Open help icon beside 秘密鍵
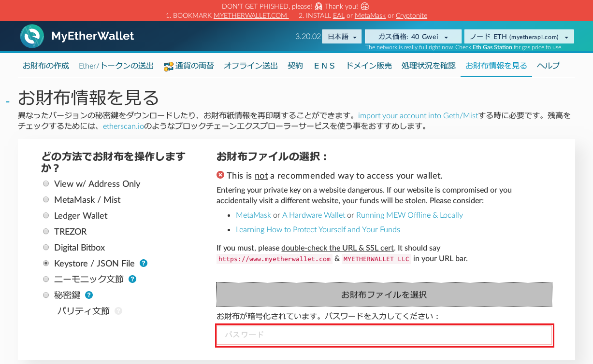Viewport: 593px width, 364px height. coord(88,295)
